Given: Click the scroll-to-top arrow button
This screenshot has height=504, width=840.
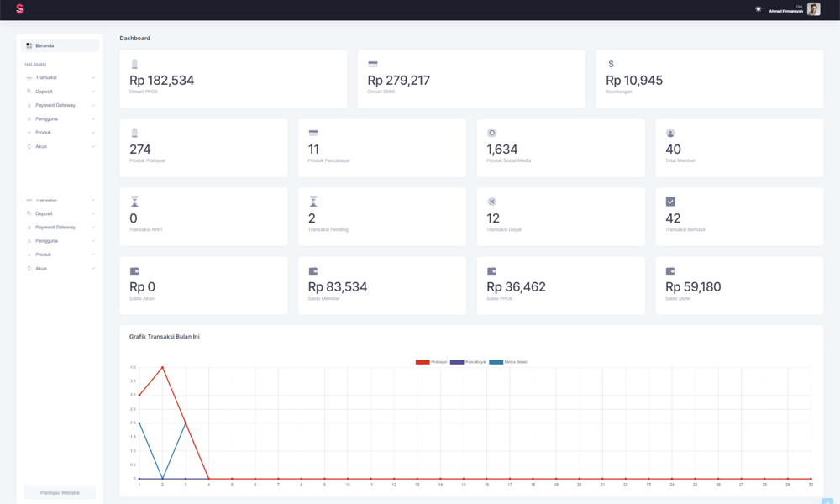Looking at the screenshot, I should point(828,501).
